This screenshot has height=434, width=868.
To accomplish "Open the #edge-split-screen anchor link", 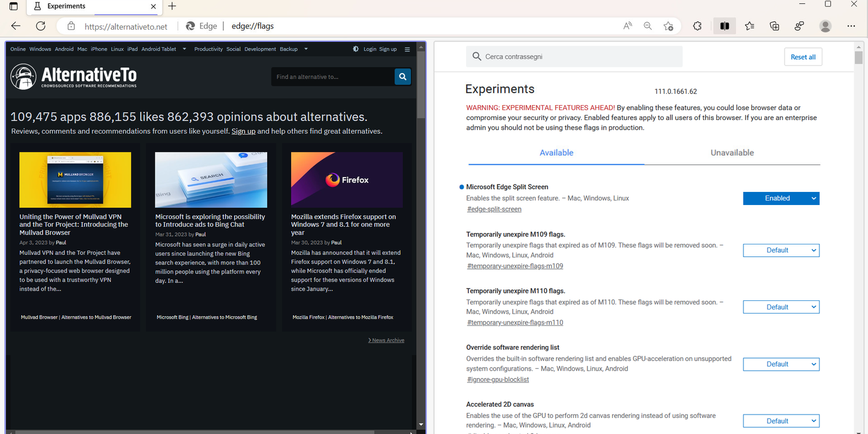I will pos(494,209).
